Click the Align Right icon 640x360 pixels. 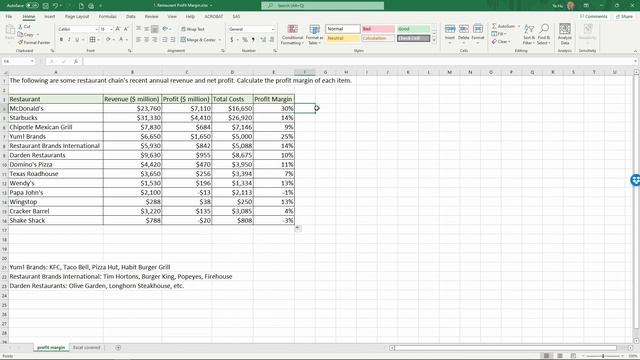point(154,40)
